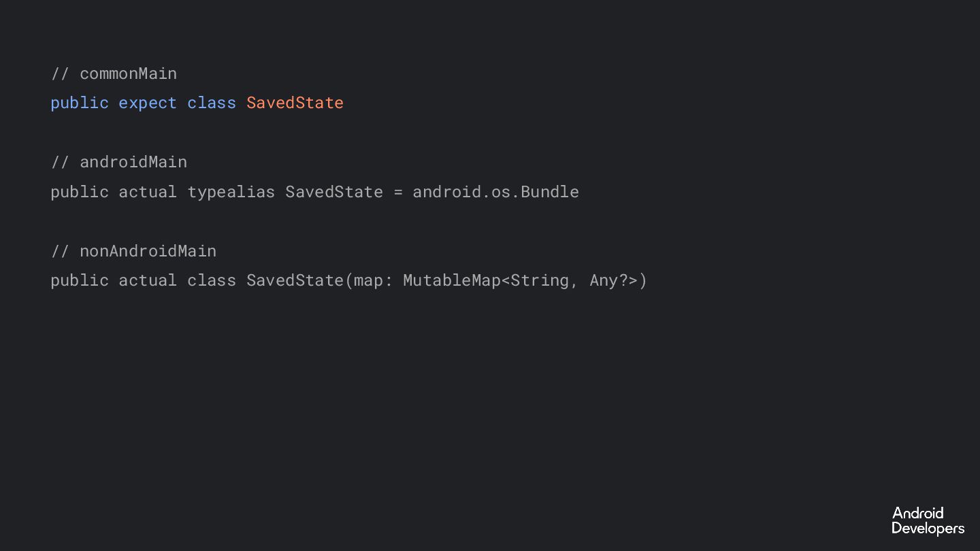Click 'public' in the nonAndroidMain declaration
This screenshot has width=980, height=551.
click(80, 280)
